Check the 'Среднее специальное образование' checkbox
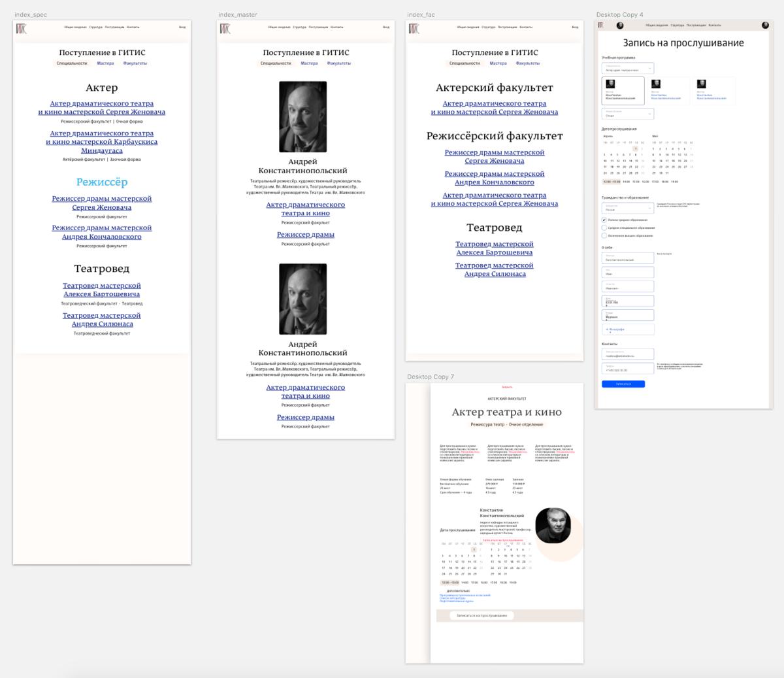 (604, 228)
